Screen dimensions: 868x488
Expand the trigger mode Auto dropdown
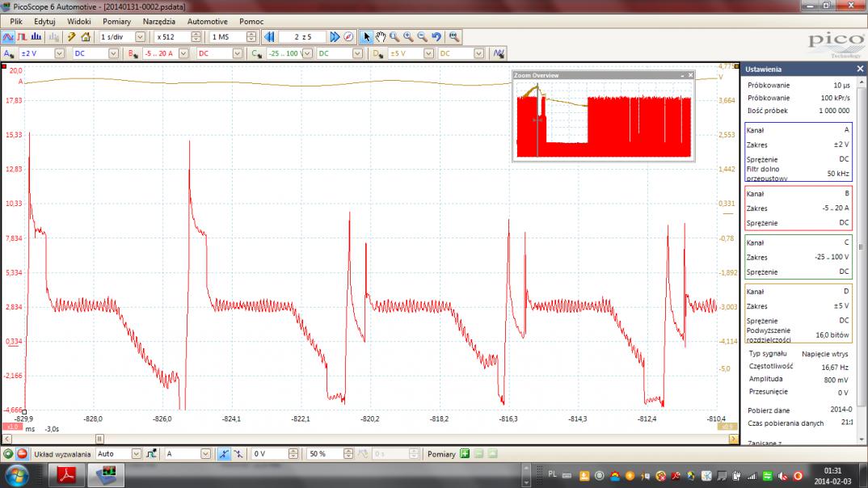pos(137,454)
